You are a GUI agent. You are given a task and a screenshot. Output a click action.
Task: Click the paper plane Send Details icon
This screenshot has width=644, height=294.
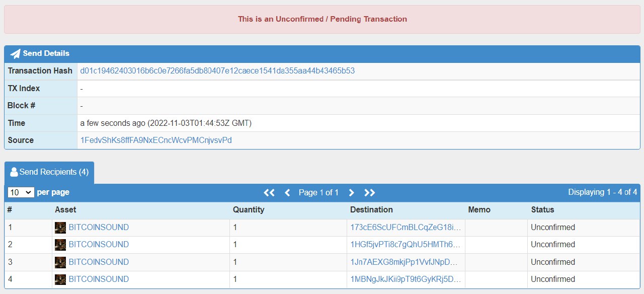coord(16,54)
